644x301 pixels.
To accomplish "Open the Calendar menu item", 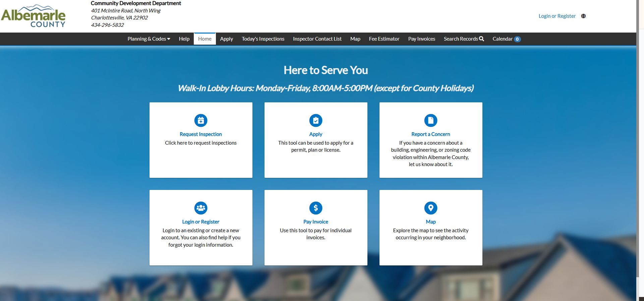I will [506, 39].
